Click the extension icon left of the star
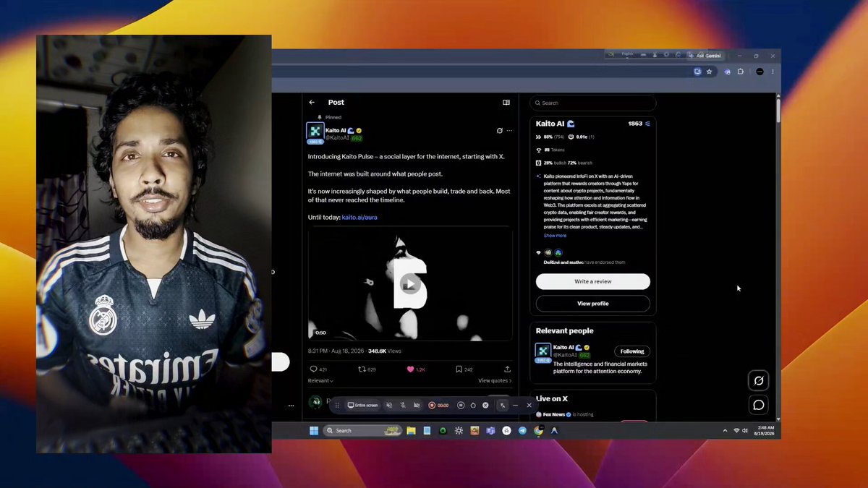The width and height of the screenshot is (868, 488). click(x=697, y=72)
